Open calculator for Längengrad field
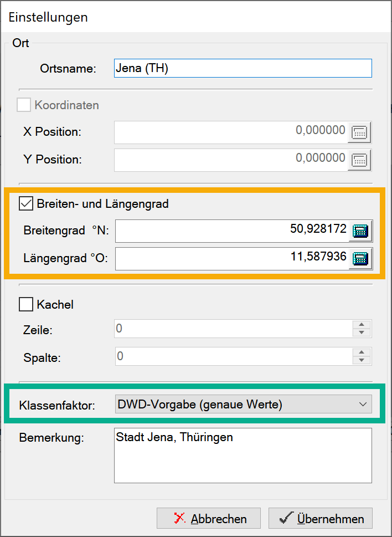 [x=360, y=259]
